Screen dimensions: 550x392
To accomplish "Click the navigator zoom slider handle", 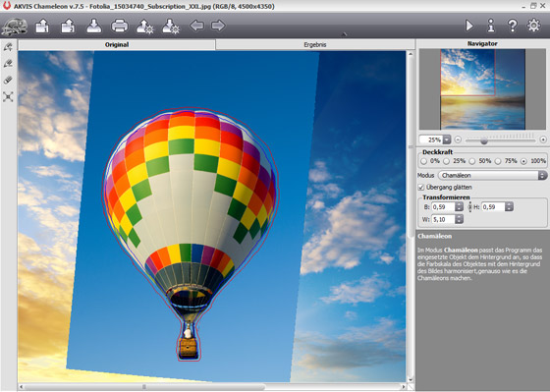I will pyautogui.click(x=484, y=141).
